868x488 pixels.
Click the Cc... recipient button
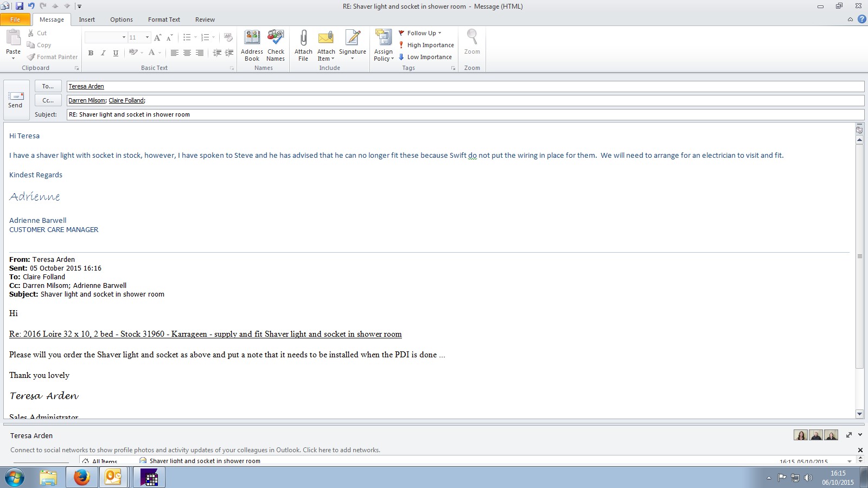point(48,100)
